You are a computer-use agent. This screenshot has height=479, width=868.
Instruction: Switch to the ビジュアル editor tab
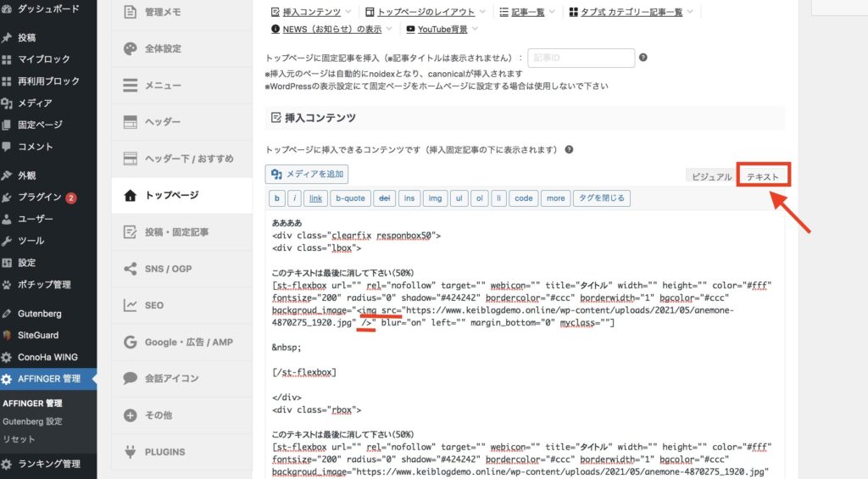tap(711, 176)
